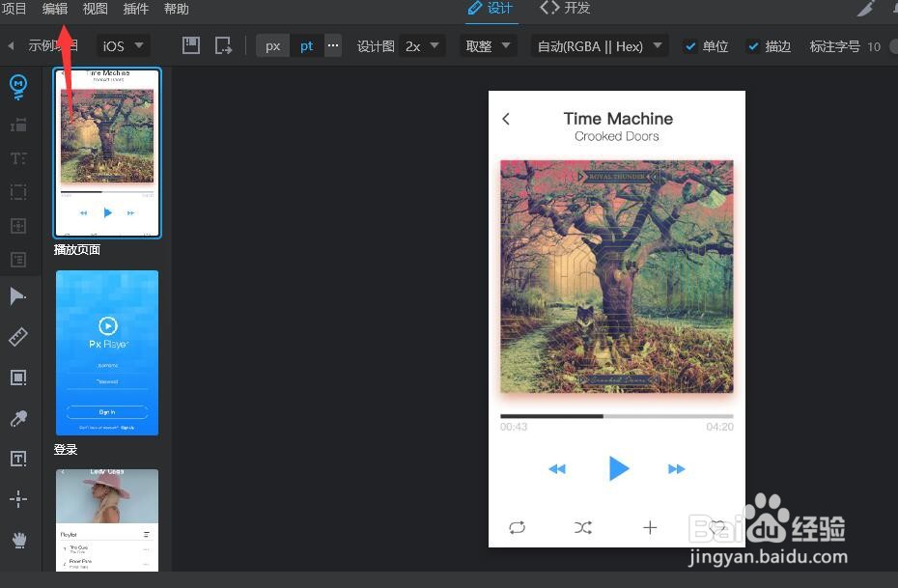Open the 自动(RGBA || Hex) color format dropdown

[x=600, y=45]
